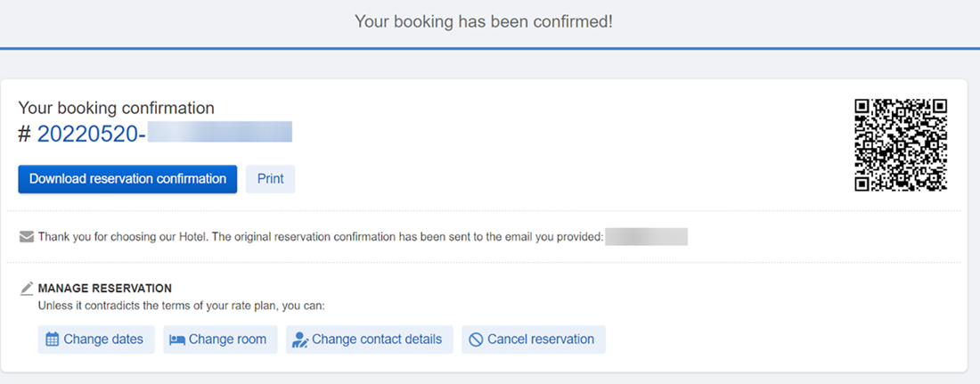This screenshot has height=384, width=980.
Task: Open Change contact details
Action: click(370, 339)
